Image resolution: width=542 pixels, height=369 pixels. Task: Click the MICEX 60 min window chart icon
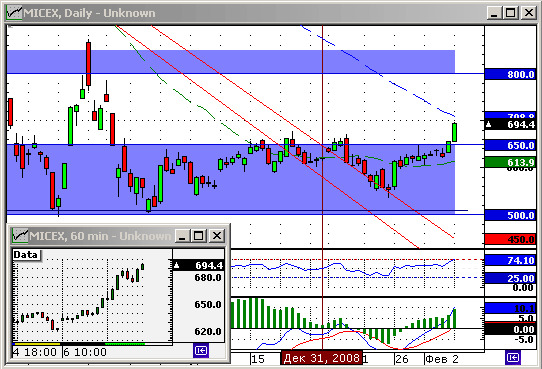pyautogui.click(x=20, y=236)
